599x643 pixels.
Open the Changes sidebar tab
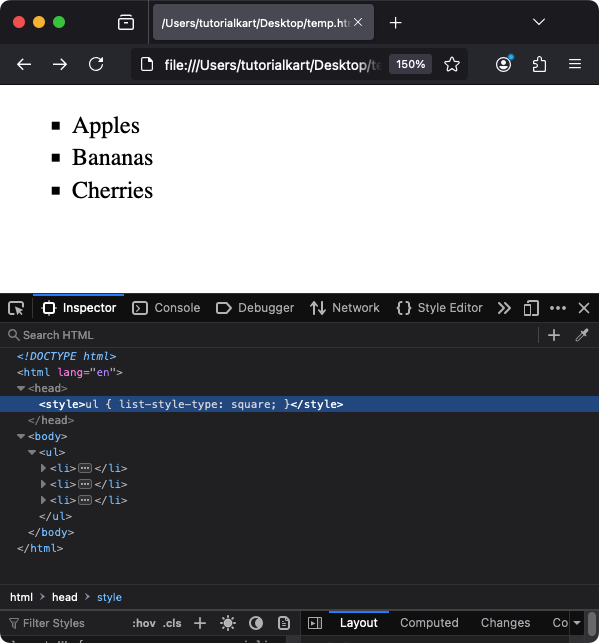coord(505,623)
